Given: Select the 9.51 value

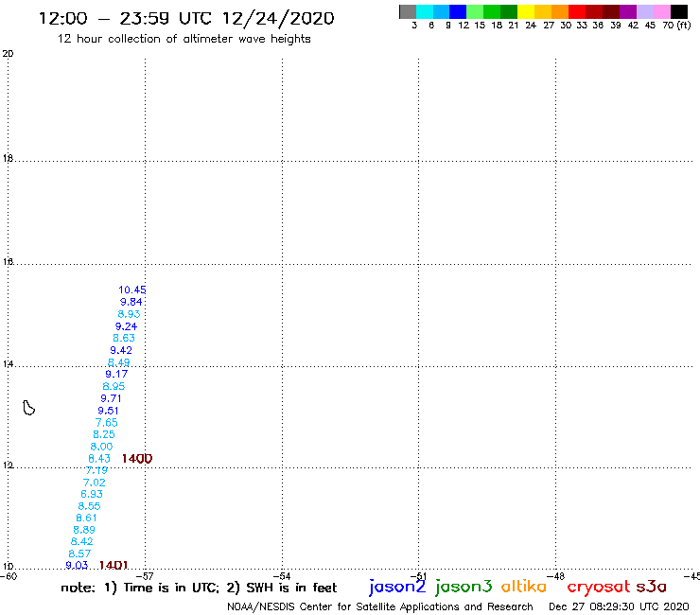Looking at the screenshot, I should click(x=108, y=411).
